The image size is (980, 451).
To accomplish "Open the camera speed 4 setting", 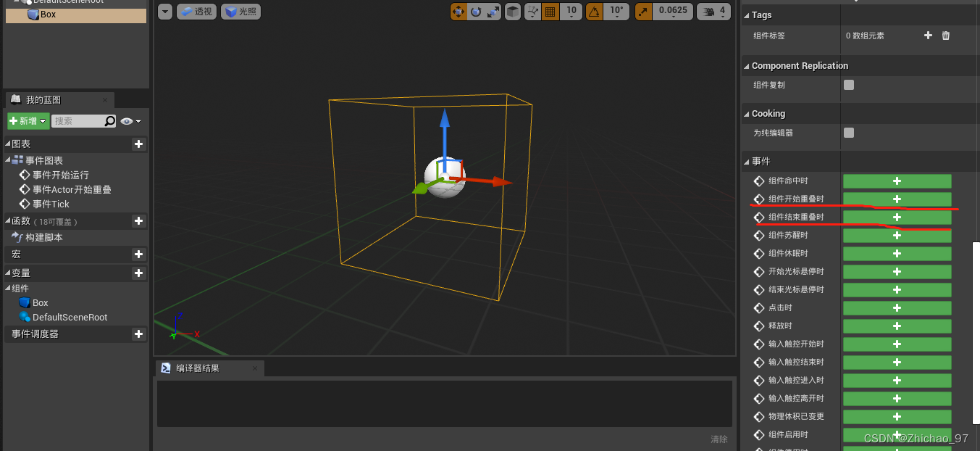I will (713, 12).
